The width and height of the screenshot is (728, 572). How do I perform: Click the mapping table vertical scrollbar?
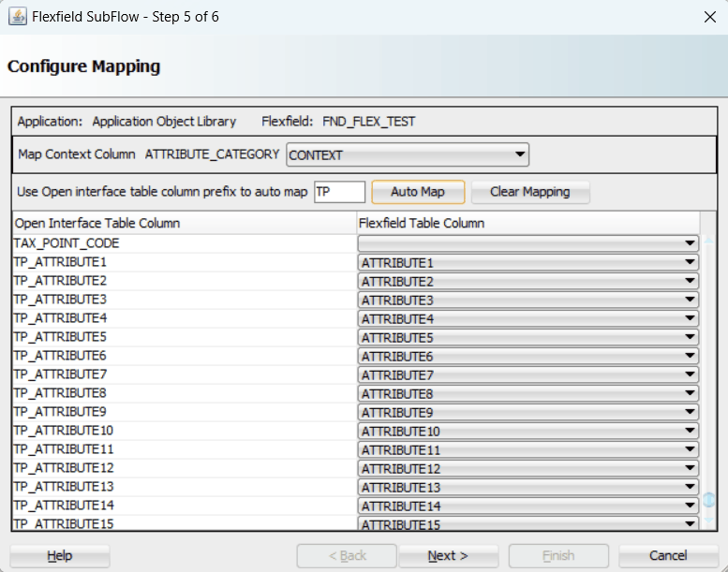point(709,374)
